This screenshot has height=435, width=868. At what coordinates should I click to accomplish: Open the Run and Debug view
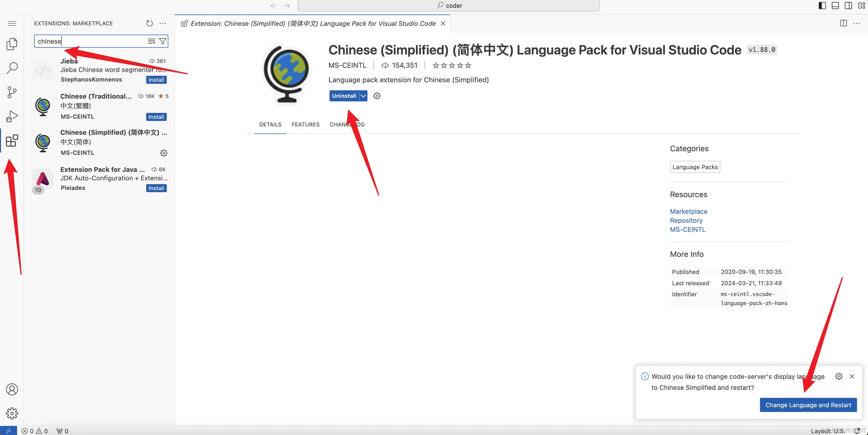(x=12, y=116)
